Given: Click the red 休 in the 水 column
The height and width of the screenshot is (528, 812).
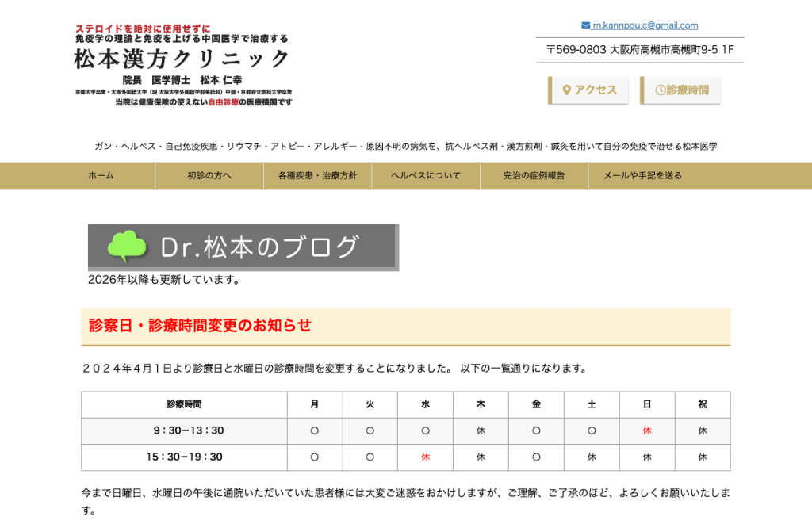Looking at the screenshot, I should coord(426,457).
